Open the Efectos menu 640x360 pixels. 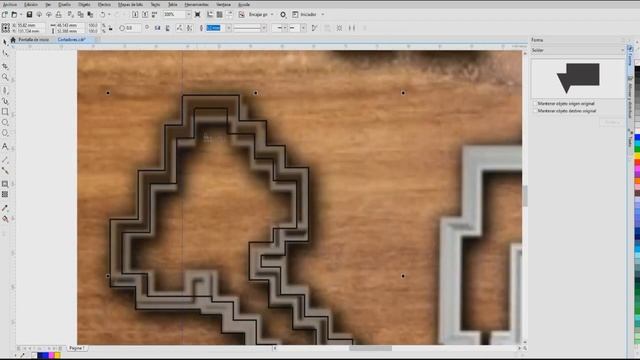click(104, 4)
